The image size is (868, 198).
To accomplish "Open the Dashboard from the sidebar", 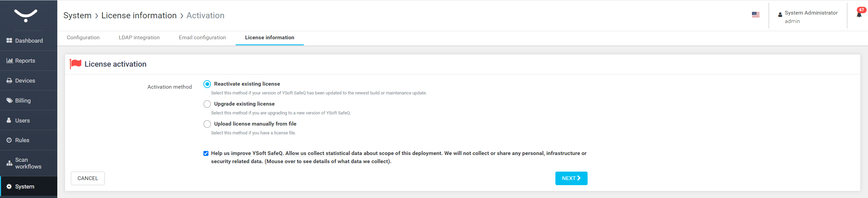I will click(x=28, y=41).
